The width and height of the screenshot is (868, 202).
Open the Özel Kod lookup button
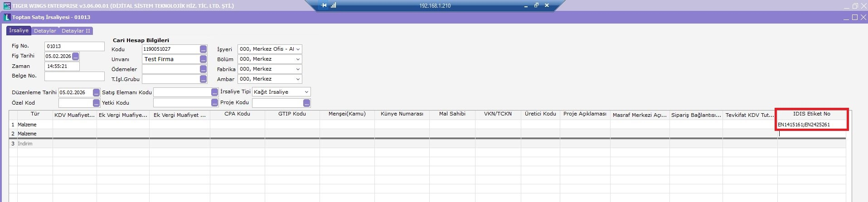coord(96,103)
